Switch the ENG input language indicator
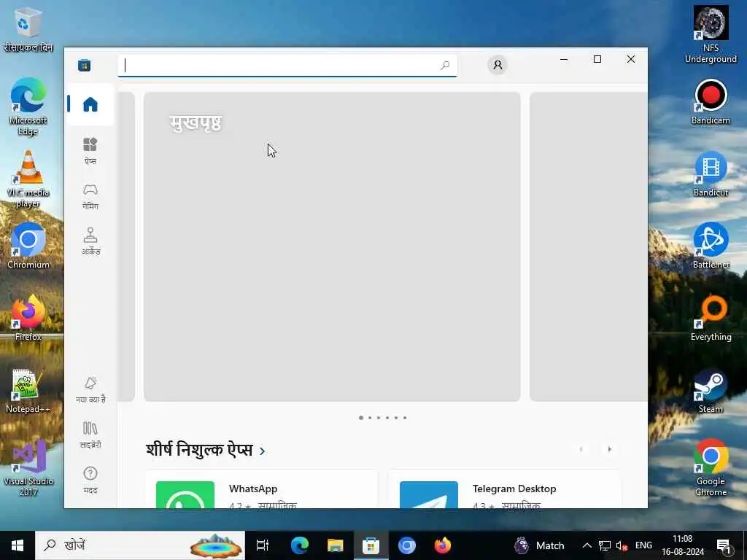The height and width of the screenshot is (560, 747). click(643, 545)
